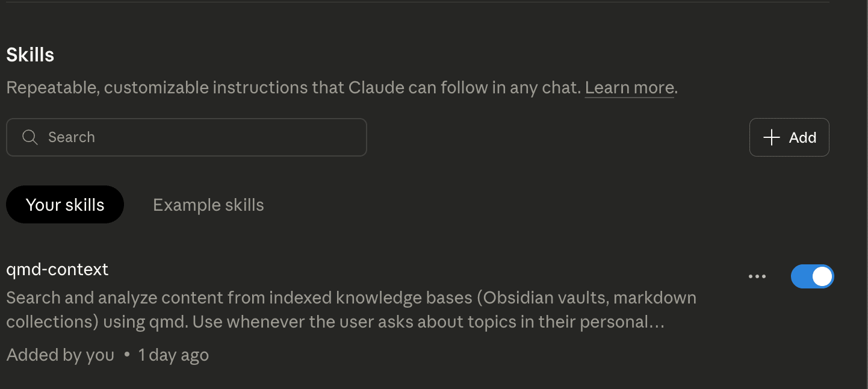This screenshot has height=389, width=868.
Task: Click the Skills section heading
Action: [30, 55]
